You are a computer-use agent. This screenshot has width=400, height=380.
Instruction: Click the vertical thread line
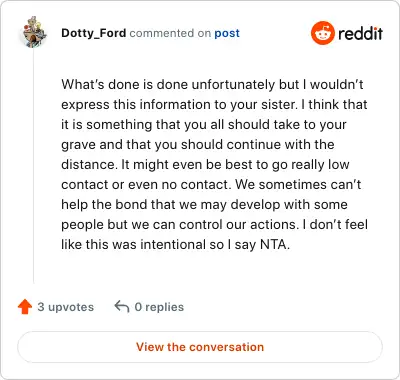(x=34, y=166)
